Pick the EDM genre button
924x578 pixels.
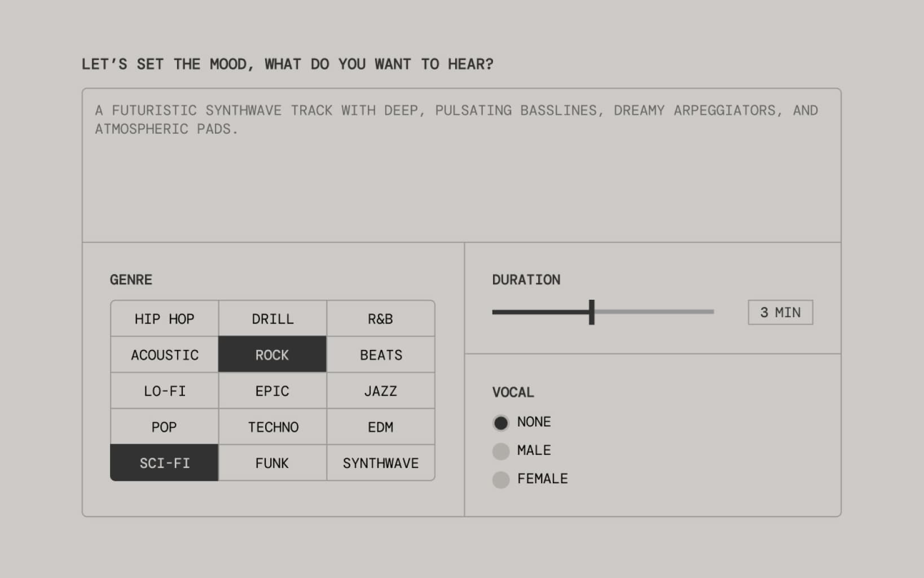click(x=380, y=427)
